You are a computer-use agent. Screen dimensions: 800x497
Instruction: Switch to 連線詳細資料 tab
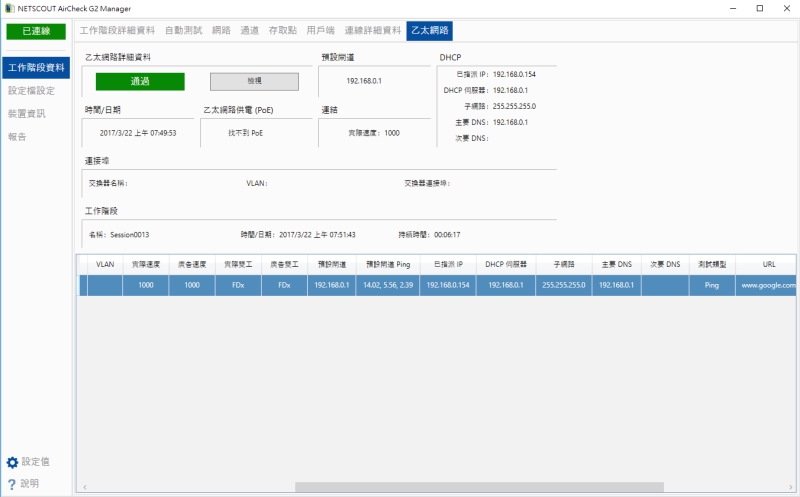pyautogui.click(x=373, y=31)
